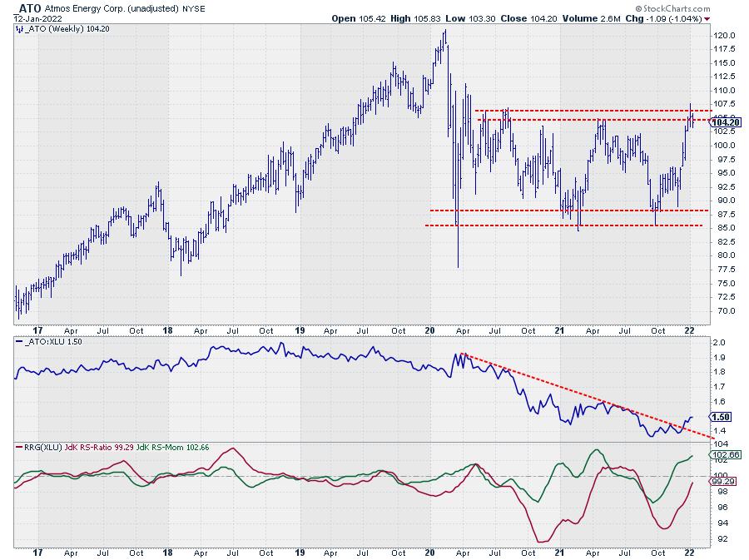
Task: Click the descending red dashed trendline on the _ATO:XLU panel
Action: (588, 395)
